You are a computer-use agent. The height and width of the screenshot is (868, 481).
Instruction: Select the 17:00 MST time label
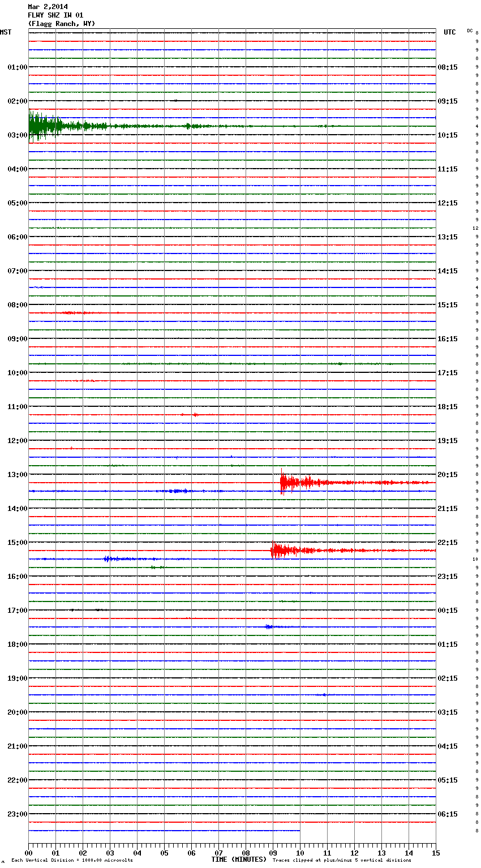[18, 611]
